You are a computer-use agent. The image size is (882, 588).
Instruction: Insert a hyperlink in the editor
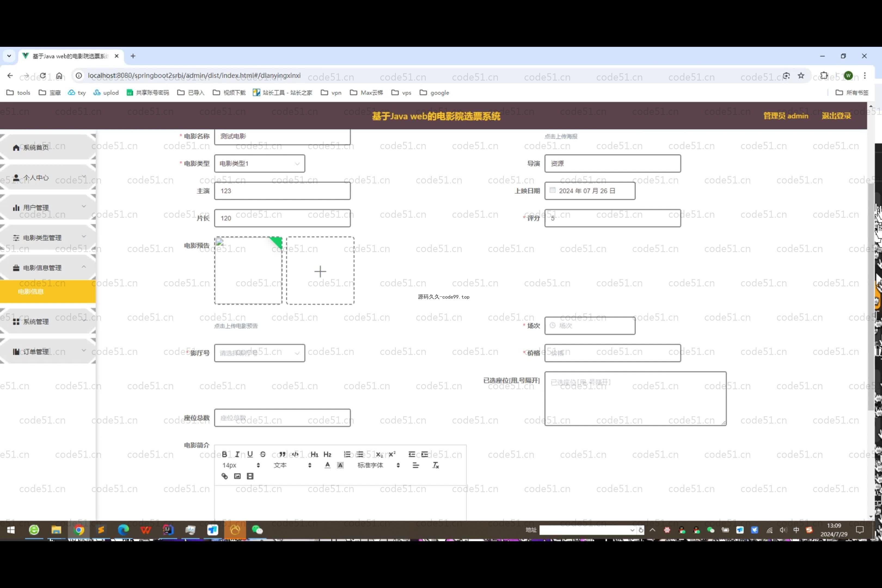coord(224,476)
